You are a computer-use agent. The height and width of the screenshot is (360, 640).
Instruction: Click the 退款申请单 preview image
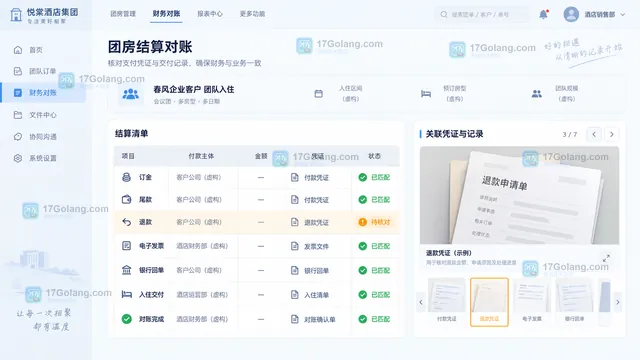coord(519,195)
